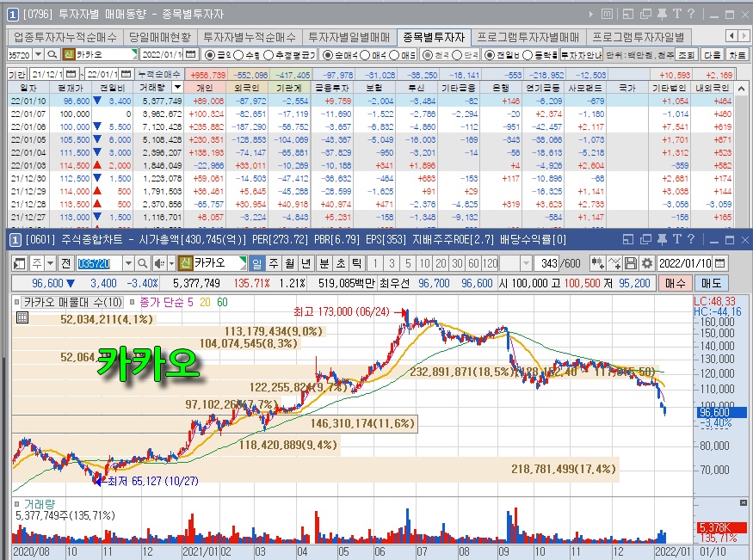This screenshot has width=753, height=560.
Task: Select the 금액 radio button
Action: tap(210, 55)
